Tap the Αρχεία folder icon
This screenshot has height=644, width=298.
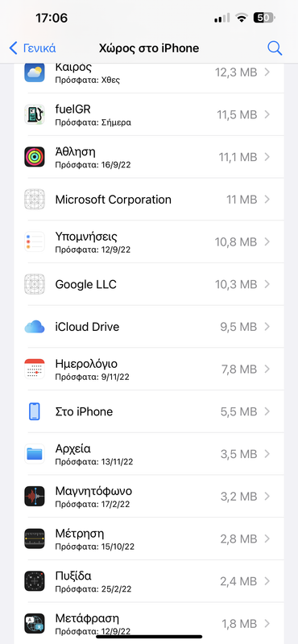pos(35,454)
